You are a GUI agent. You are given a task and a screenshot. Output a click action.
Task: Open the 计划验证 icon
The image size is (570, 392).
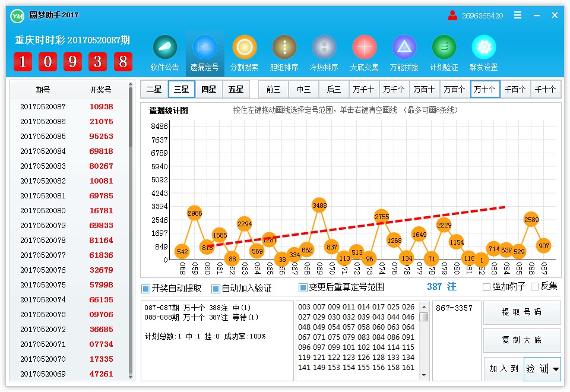444,48
